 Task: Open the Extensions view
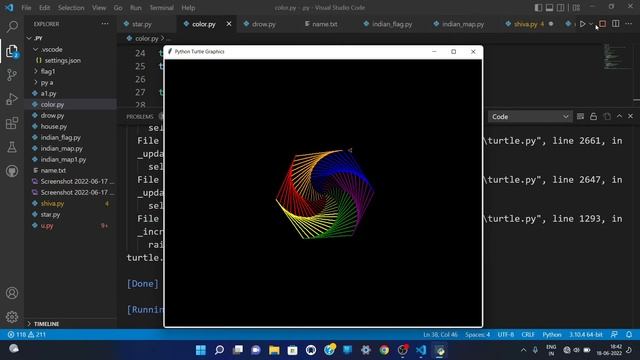[x=12, y=123]
